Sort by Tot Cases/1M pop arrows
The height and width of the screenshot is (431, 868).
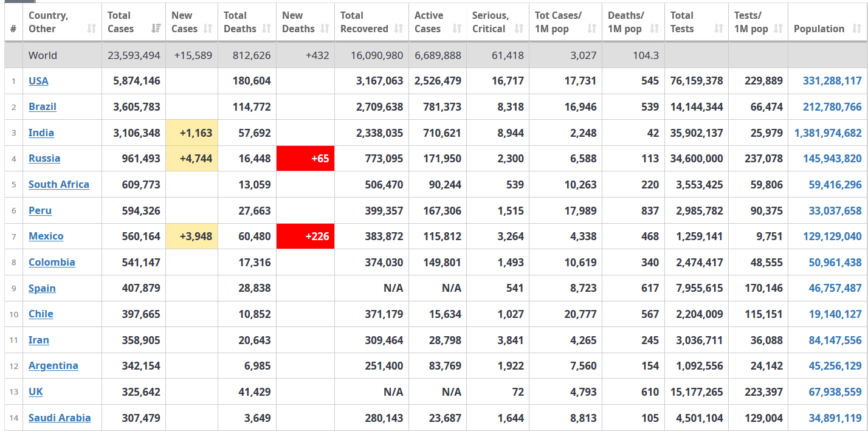592,29
